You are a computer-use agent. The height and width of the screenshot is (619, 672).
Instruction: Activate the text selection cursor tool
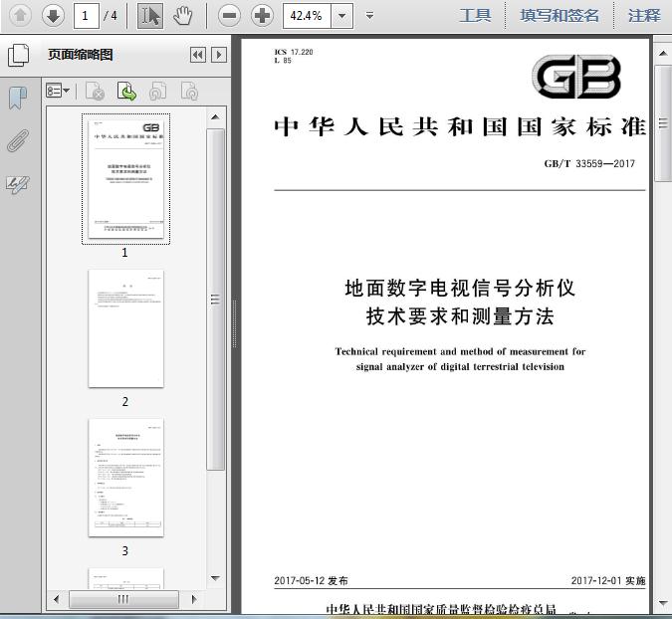point(150,15)
